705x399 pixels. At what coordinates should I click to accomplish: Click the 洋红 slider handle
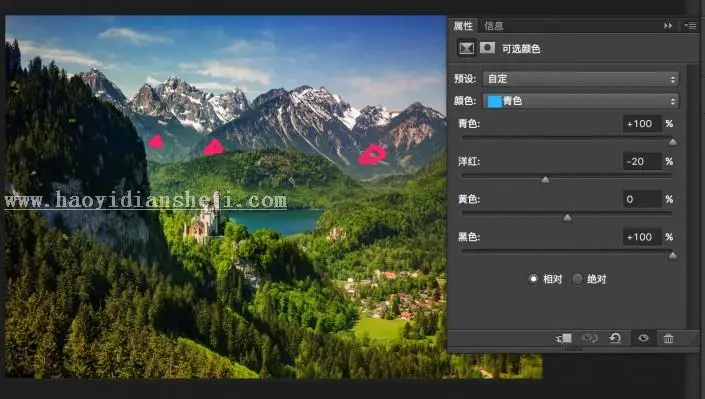[x=545, y=180]
